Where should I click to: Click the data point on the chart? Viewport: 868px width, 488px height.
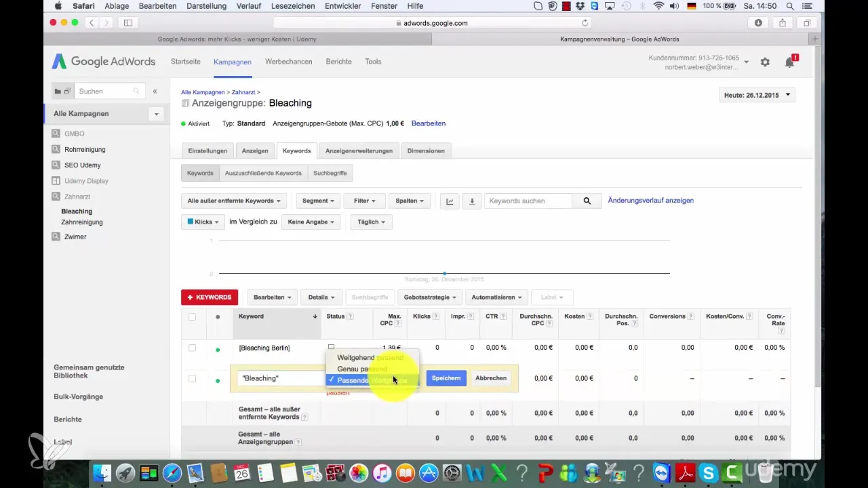[444, 273]
